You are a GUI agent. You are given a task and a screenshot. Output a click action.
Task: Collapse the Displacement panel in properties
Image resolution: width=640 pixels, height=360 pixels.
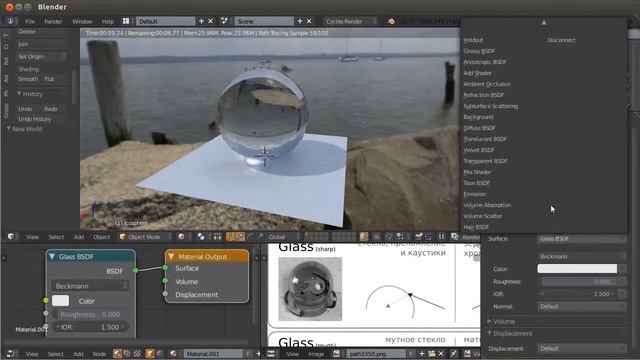tap(489, 333)
